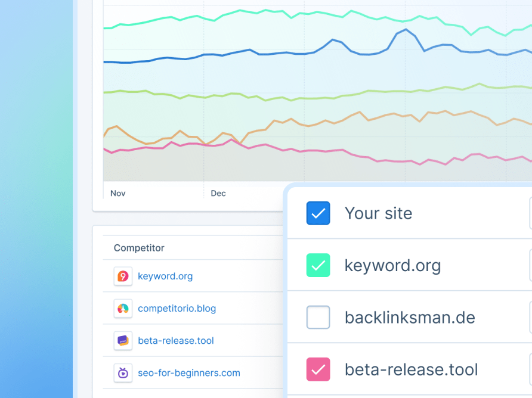Click the Nov axis label on the chart
Image resolution: width=532 pixels, height=398 pixels.
tap(117, 193)
